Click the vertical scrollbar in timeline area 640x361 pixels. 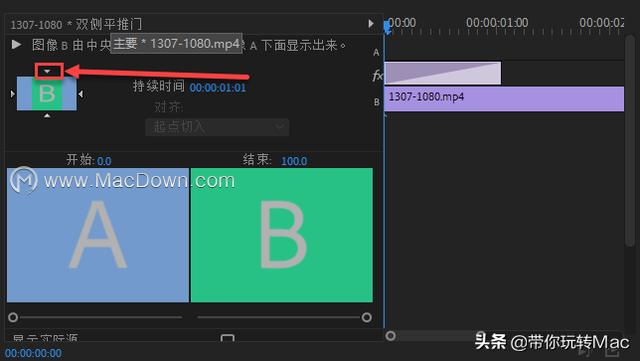coord(630,140)
